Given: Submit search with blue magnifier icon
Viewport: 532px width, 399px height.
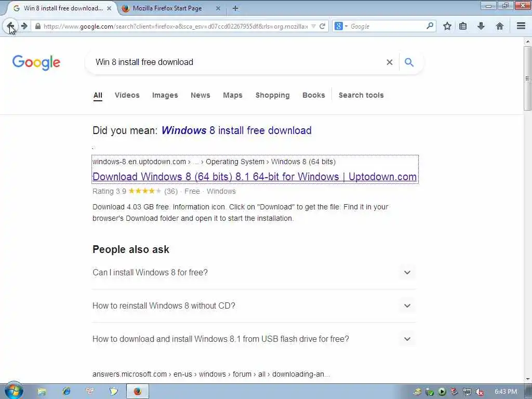Looking at the screenshot, I should (409, 62).
